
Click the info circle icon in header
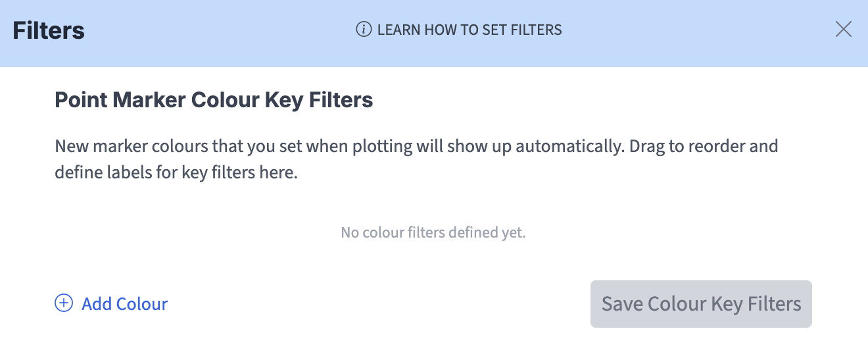tap(364, 30)
